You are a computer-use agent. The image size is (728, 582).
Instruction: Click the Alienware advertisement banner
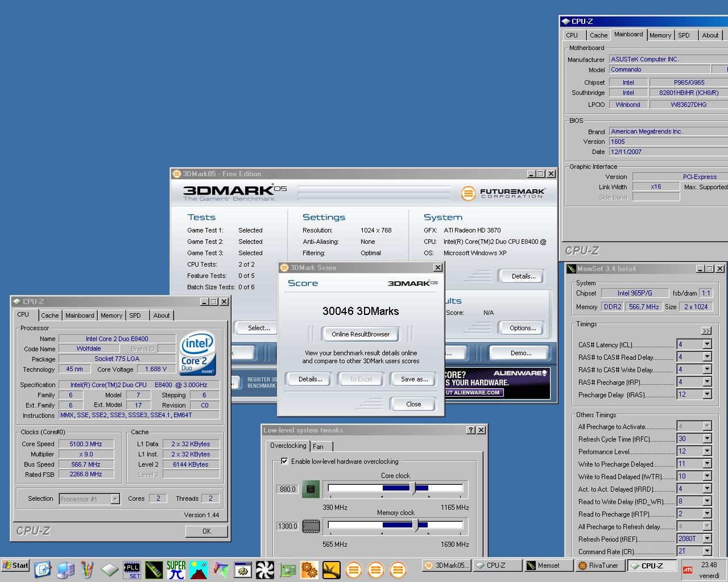pos(497,383)
